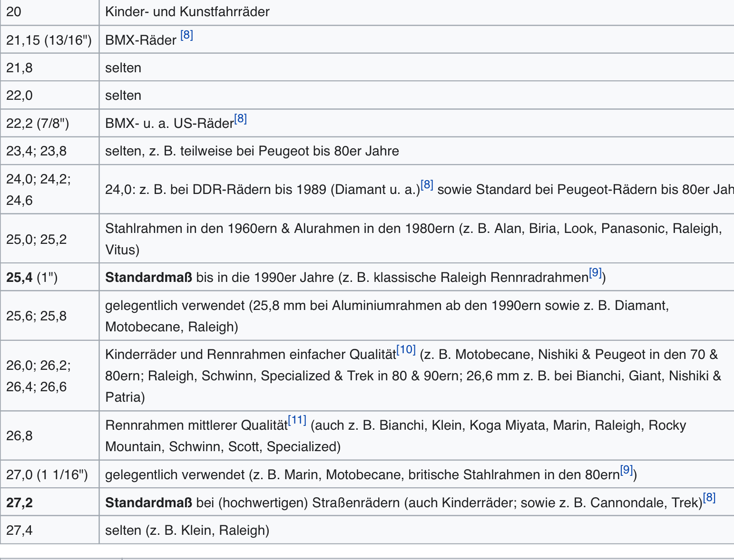734x560 pixels.
Task: Click 'Standardmaß bei (hochwertigen) Straßenrädern' text
Action: [253, 502]
